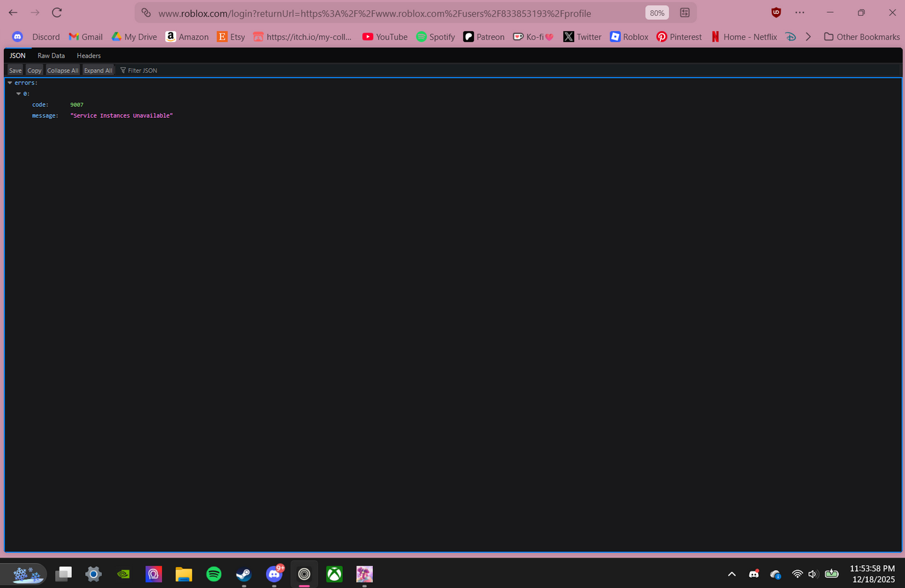Click the padlock icon in the address bar

146,12
